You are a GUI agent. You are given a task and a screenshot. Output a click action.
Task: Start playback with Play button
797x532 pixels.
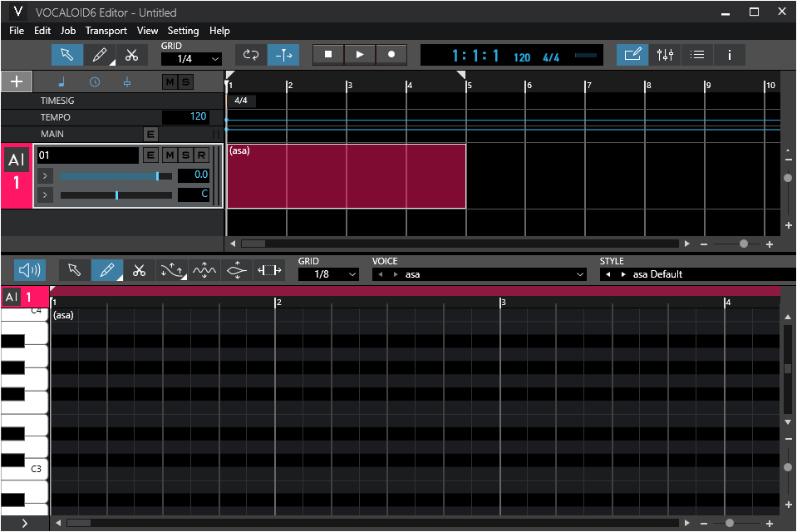[x=360, y=54]
